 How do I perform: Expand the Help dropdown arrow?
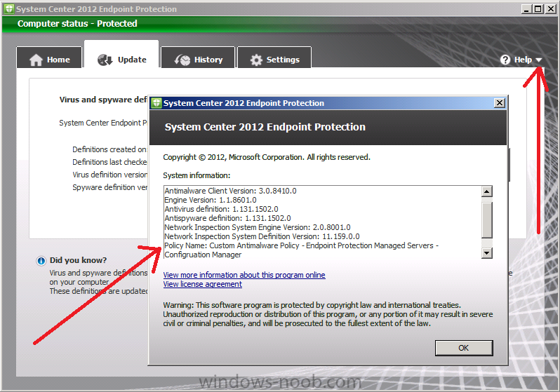pos(538,60)
